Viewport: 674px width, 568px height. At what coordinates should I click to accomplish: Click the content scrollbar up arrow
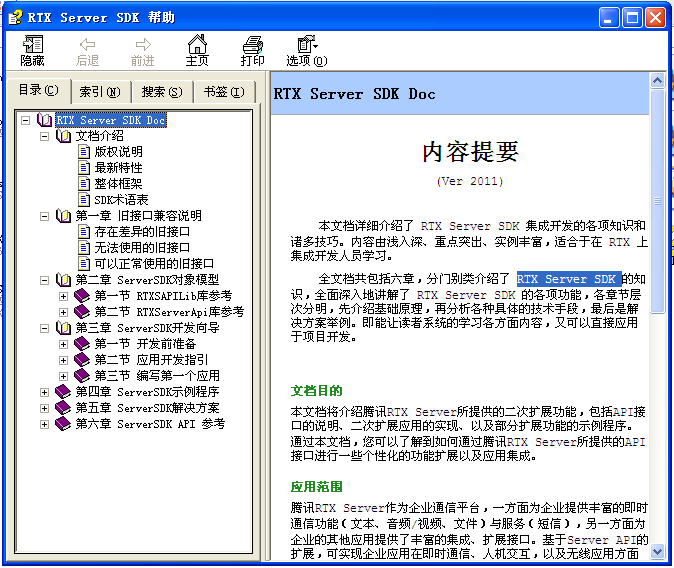tap(658, 80)
